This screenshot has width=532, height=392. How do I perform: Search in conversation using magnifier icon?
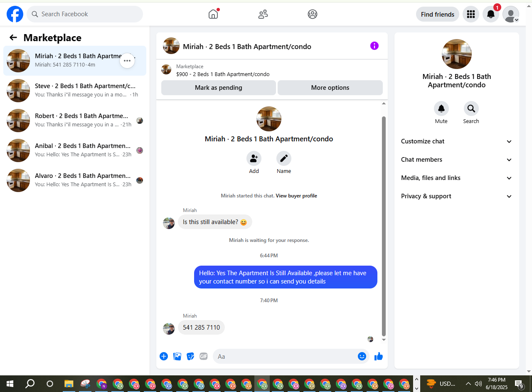click(471, 108)
